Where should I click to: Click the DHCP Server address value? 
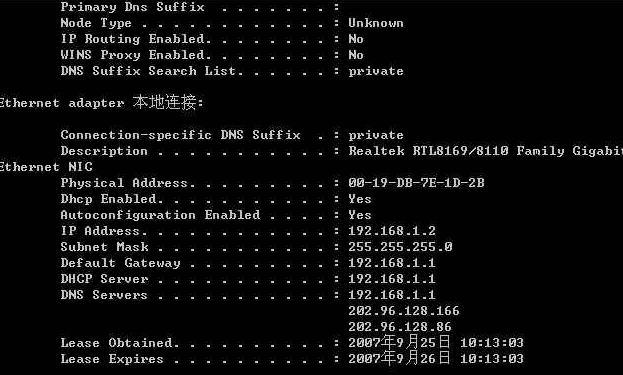pos(392,278)
